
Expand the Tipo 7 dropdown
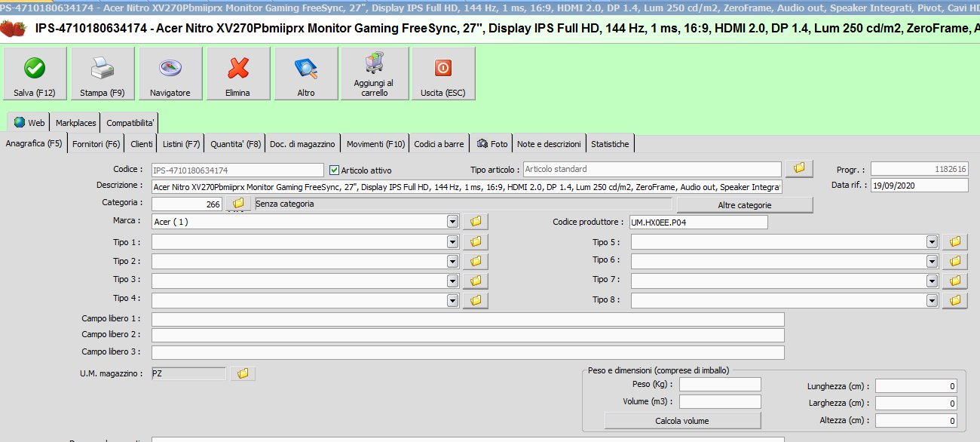click(x=932, y=281)
